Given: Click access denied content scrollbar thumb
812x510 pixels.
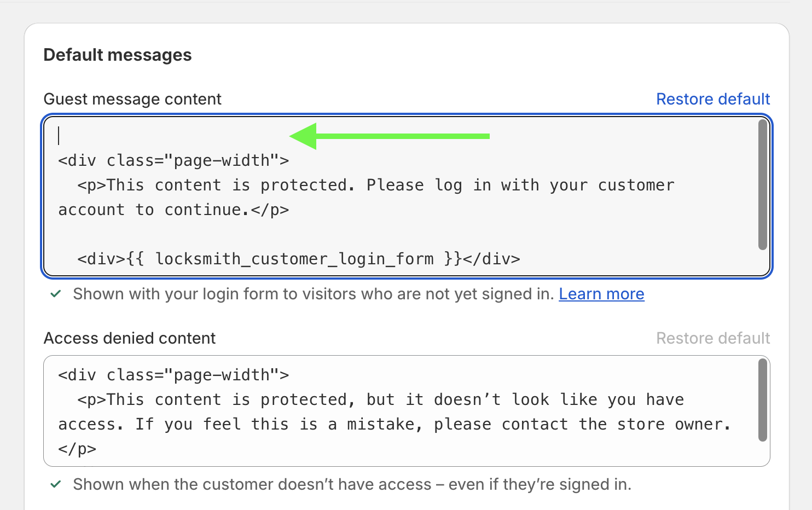Looking at the screenshot, I should 763,400.
